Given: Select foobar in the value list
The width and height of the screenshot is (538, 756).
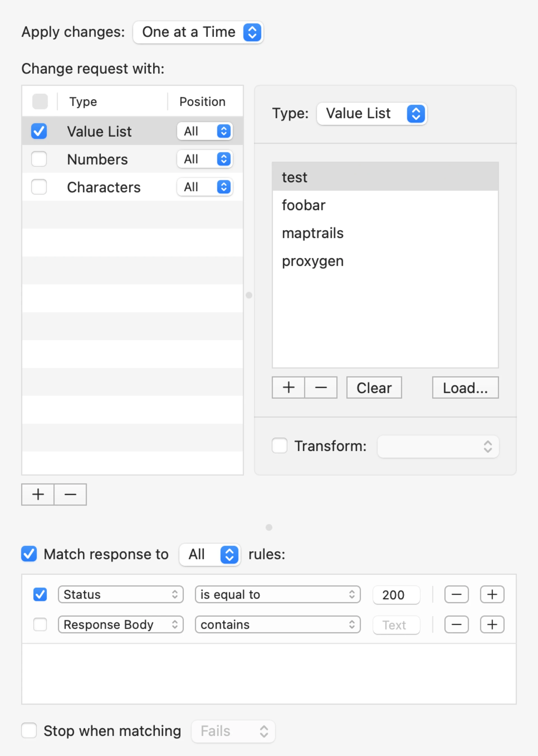Looking at the screenshot, I should point(304,205).
